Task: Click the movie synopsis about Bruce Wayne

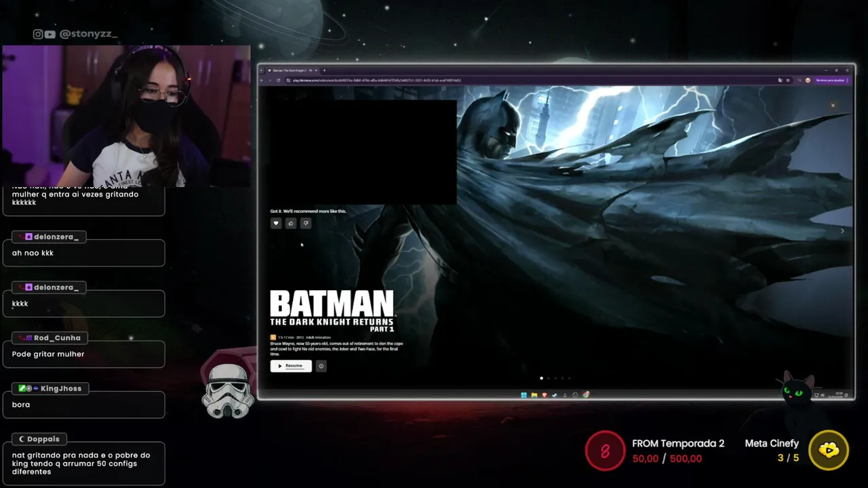Action: click(336, 348)
